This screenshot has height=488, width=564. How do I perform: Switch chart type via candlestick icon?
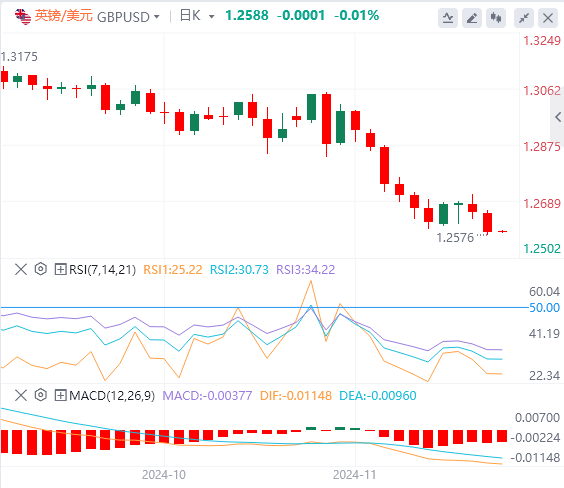point(496,18)
